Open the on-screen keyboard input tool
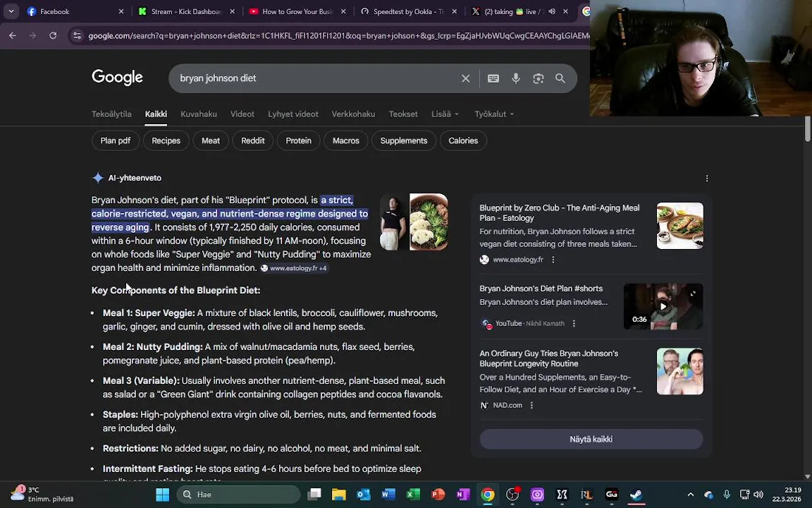Screen dimensions: 812x508 [493, 78]
